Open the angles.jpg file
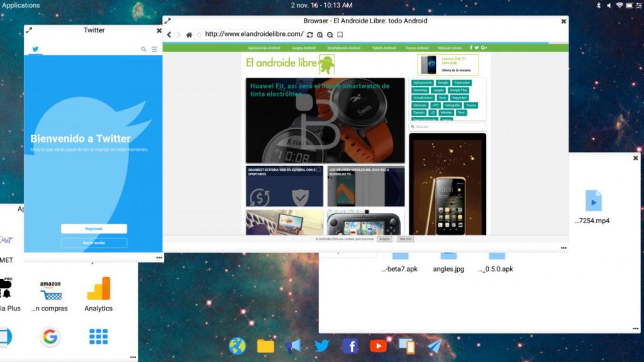The image size is (644, 362). click(x=447, y=255)
